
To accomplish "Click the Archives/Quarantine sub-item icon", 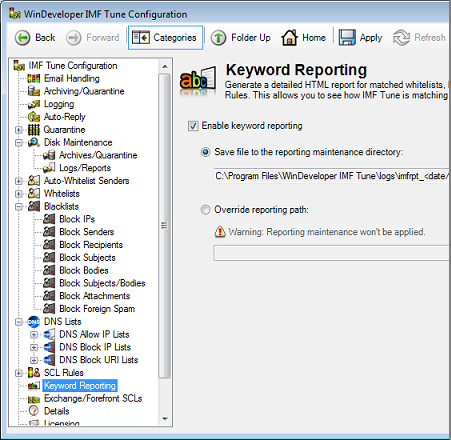I will coord(49,155).
